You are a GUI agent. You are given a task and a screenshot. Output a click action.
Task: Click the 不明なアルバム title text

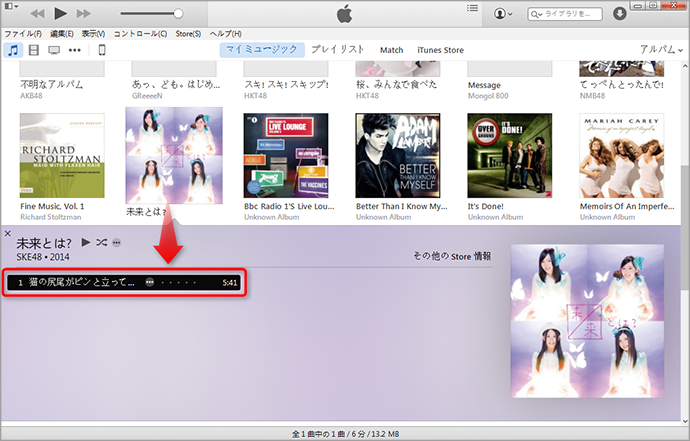click(x=51, y=85)
